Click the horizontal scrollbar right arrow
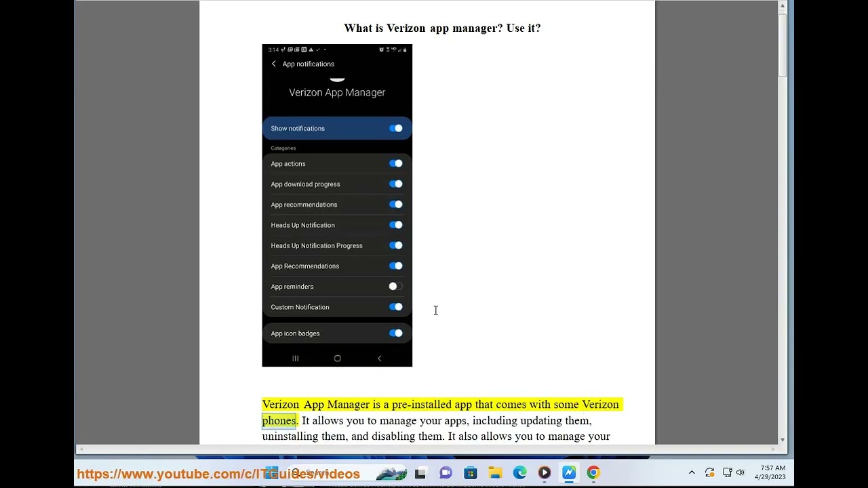 pyautogui.click(x=774, y=449)
